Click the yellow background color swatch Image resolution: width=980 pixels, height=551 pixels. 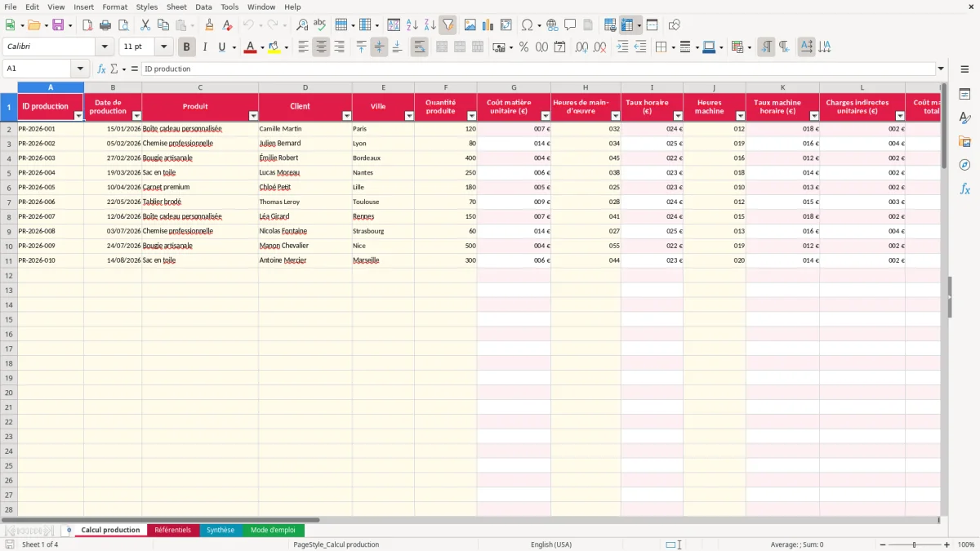(274, 47)
